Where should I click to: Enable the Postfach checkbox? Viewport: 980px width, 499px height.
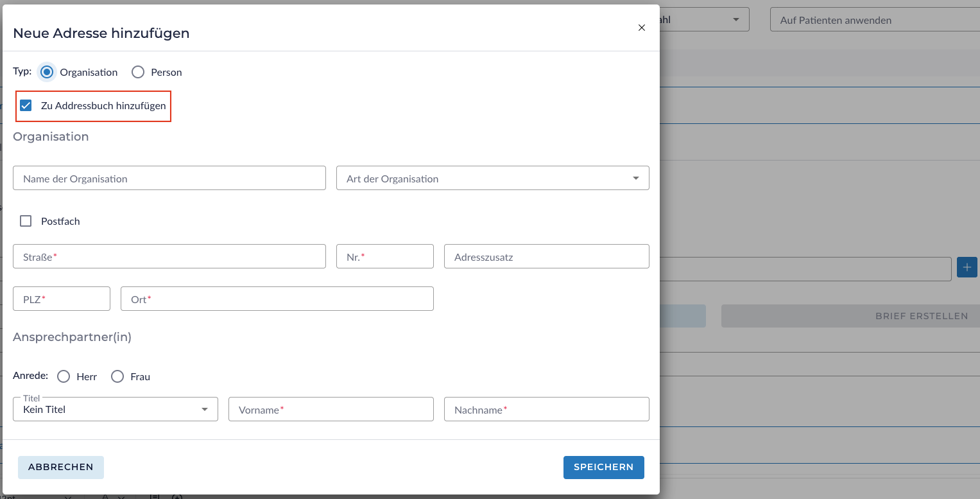[26, 221]
